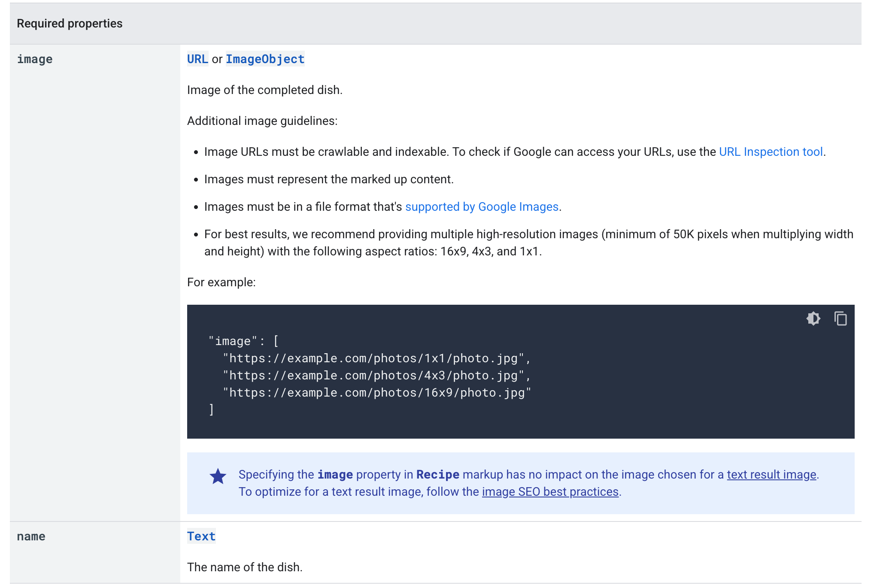The image size is (880, 588).
Task: Open the Text type link under name
Action: [201, 536]
